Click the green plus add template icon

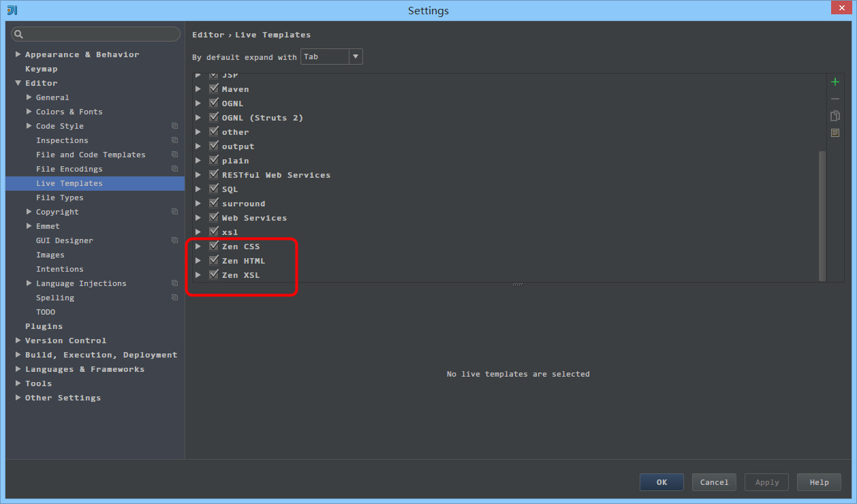coord(835,82)
